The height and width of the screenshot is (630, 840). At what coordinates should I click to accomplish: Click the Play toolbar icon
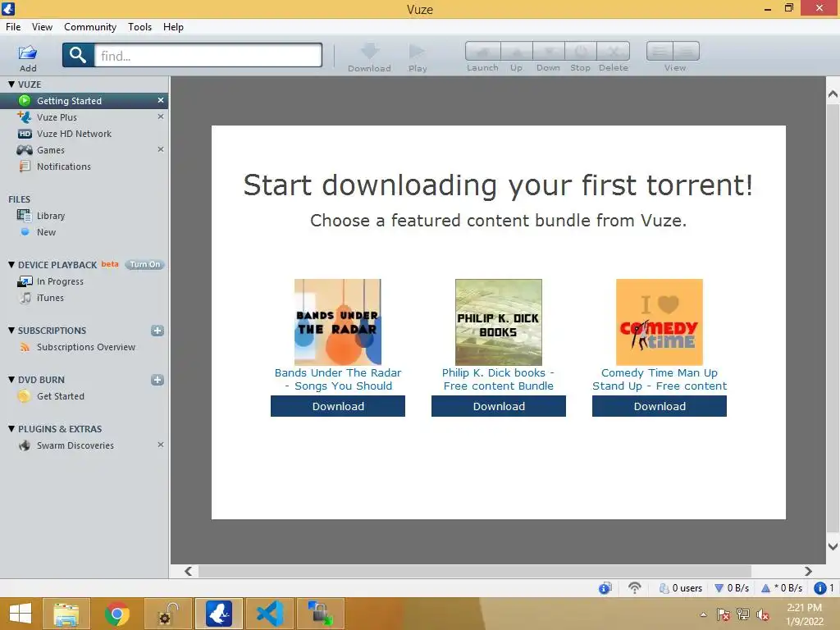click(417, 52)
